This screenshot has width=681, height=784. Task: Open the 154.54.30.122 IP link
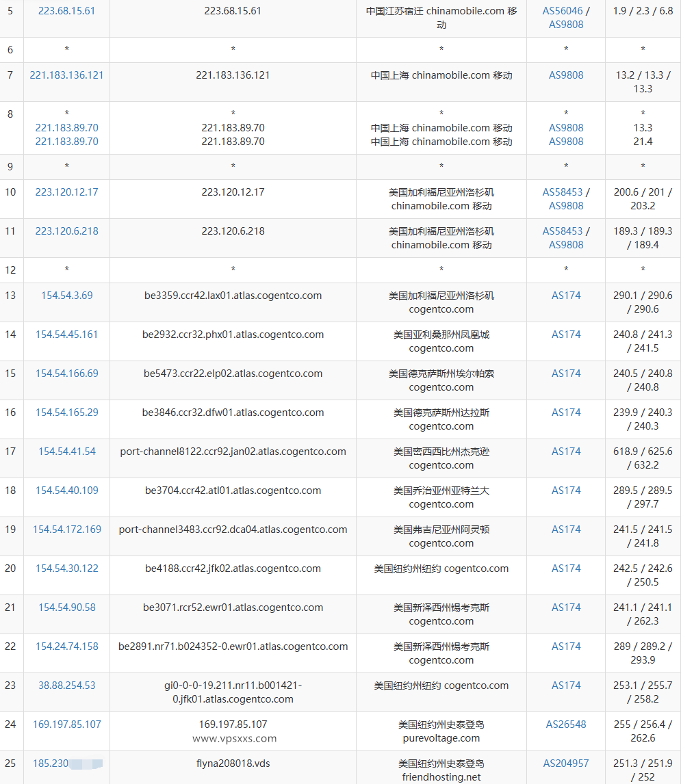(x=66, y=569)
